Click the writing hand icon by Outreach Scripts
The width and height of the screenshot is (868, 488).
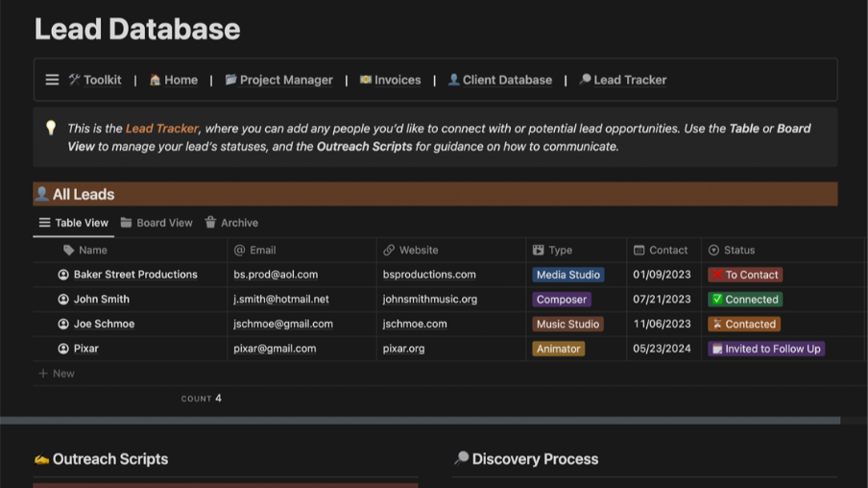41,459
